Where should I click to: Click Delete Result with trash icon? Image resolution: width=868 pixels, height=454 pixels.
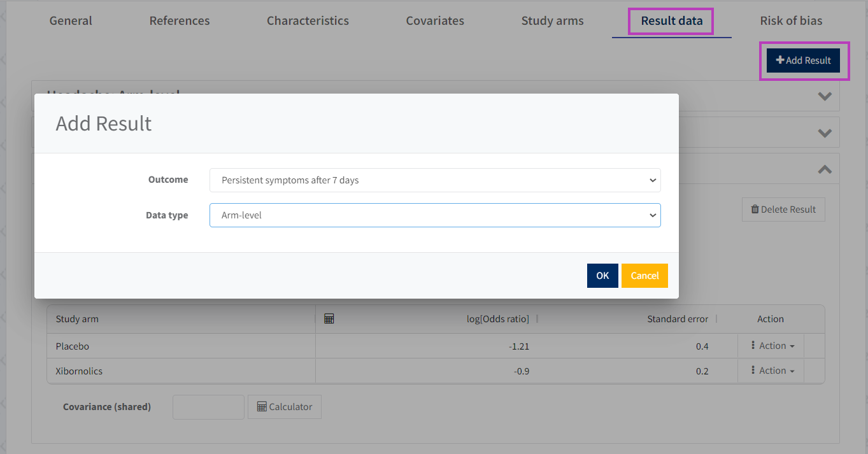(x=783, y=209)
